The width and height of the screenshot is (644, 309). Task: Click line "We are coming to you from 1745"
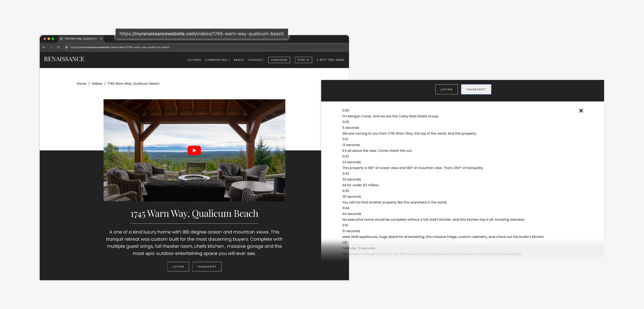(410, 133)
